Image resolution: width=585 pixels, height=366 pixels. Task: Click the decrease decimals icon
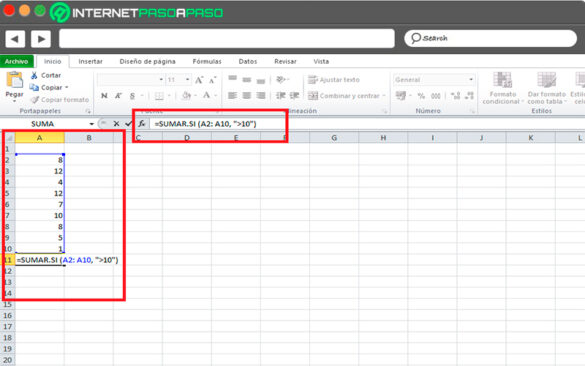(x=470, y=96)
